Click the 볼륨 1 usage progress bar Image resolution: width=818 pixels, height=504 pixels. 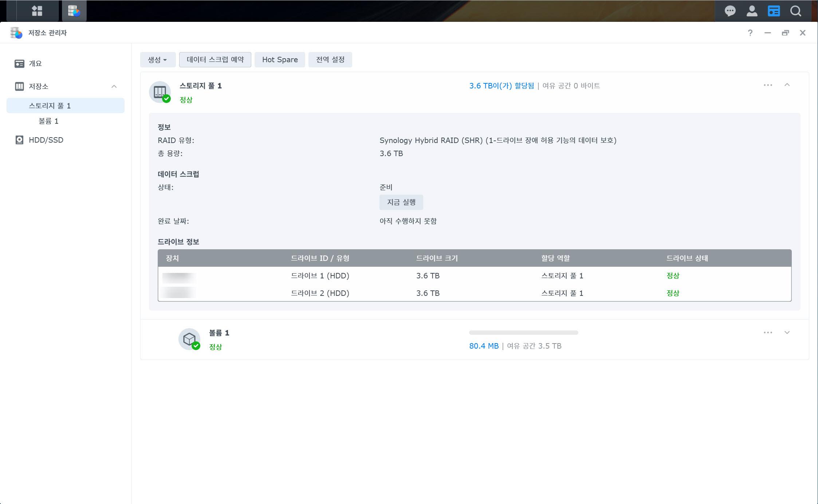tap(523, 333)
